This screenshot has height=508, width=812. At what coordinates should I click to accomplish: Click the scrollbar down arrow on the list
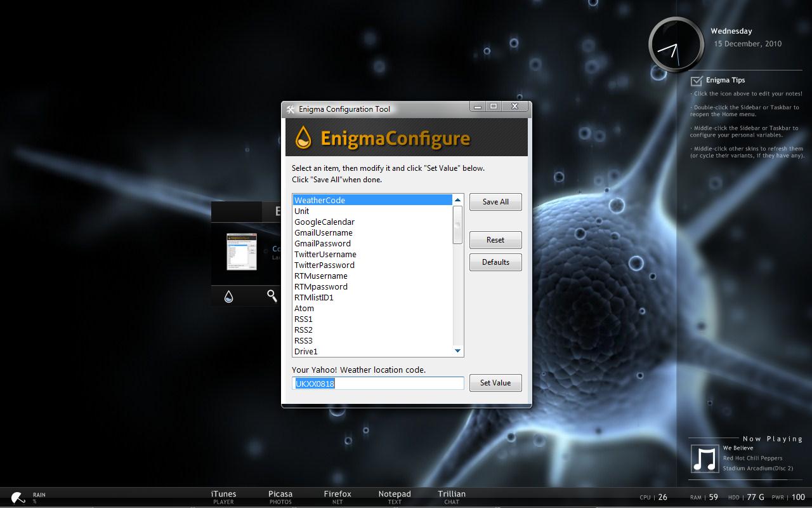pyautogui.click(x=457, y=351)
